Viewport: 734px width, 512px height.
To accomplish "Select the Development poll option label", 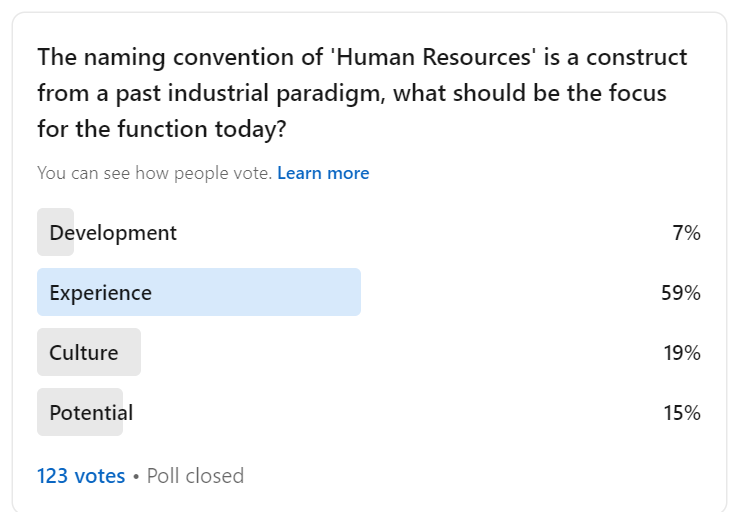I will (x=113, y=233).
